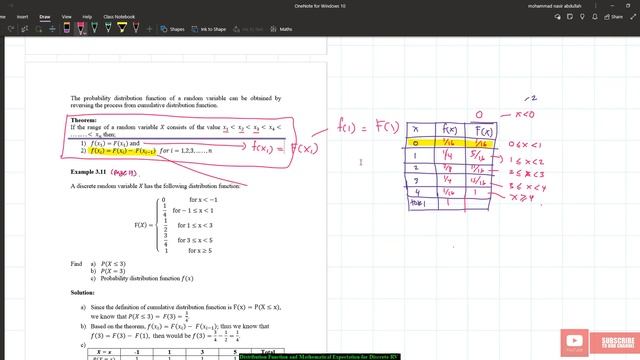Screen dimensions: 640x360
Task: Open the Insert ribbon tab
Action: 22,17
